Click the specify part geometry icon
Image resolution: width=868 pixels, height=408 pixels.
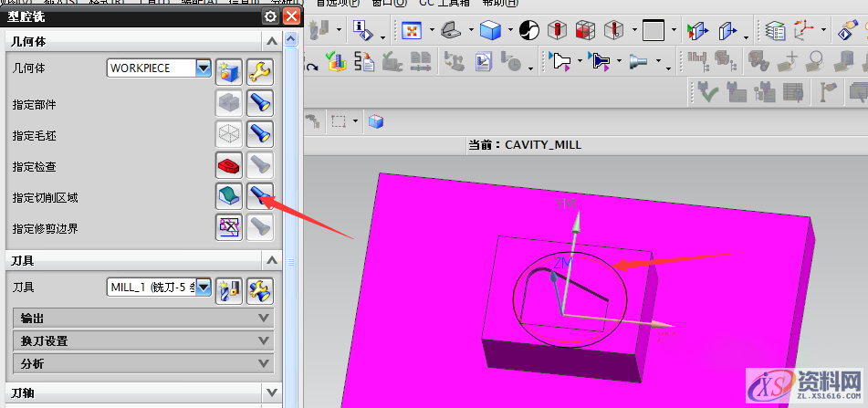[229, 103]
